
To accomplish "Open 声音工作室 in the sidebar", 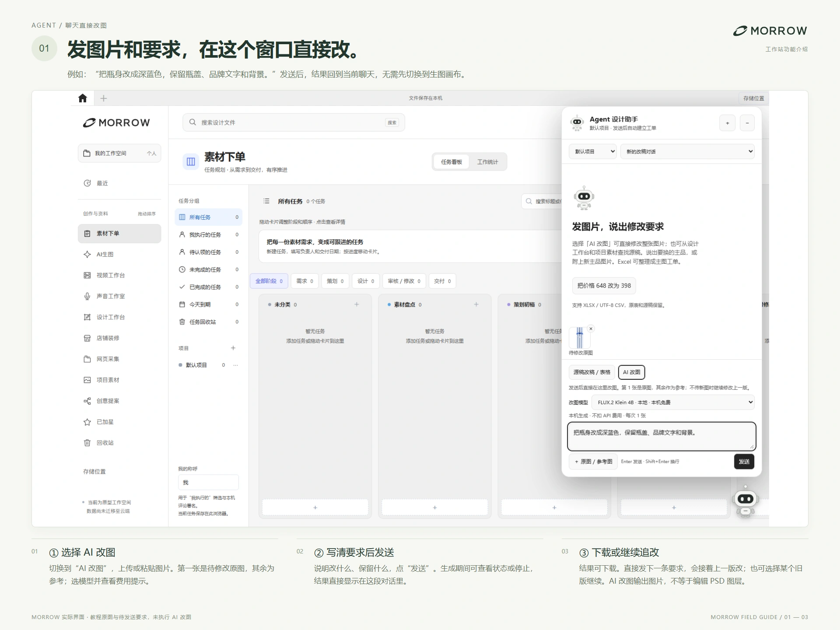I will [119, 296].
